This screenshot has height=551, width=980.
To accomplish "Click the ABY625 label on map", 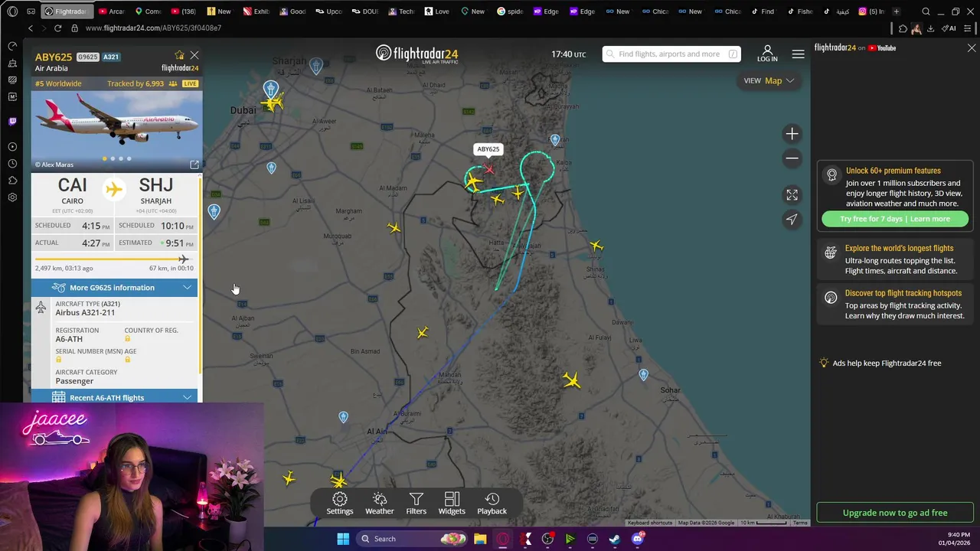I will (488, 149).
